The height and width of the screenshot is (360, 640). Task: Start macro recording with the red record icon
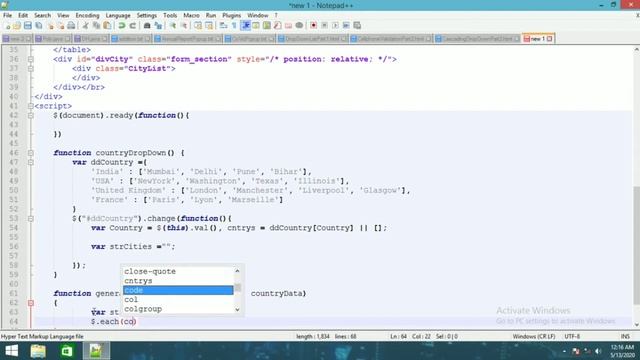pyautogui.click(x=313, y=25)
